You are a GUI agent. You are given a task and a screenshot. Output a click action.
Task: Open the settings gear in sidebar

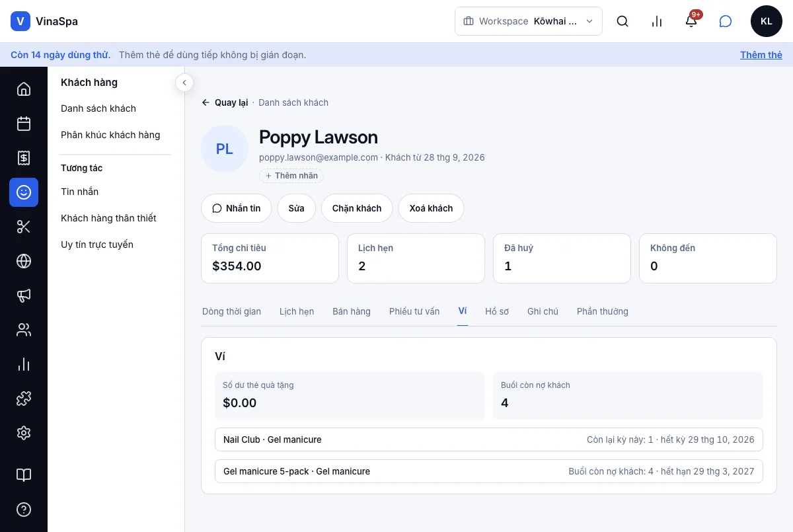tap(24, 433)
